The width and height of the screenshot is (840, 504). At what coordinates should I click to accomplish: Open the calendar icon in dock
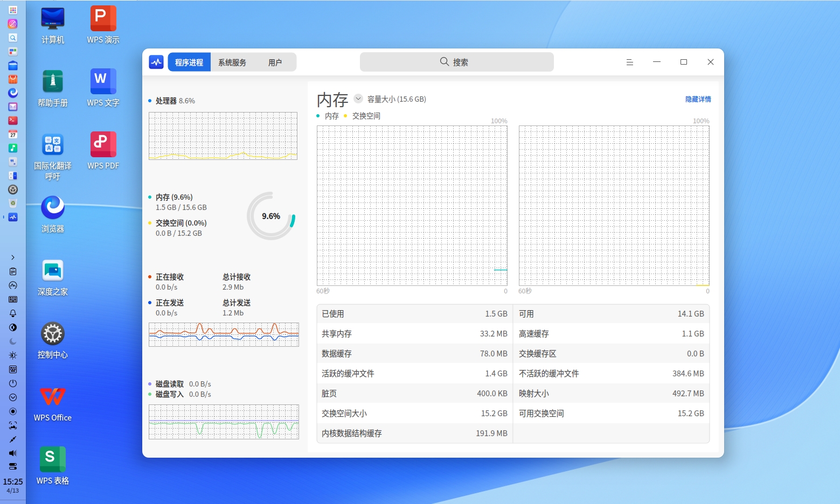[x=13, y=134]
